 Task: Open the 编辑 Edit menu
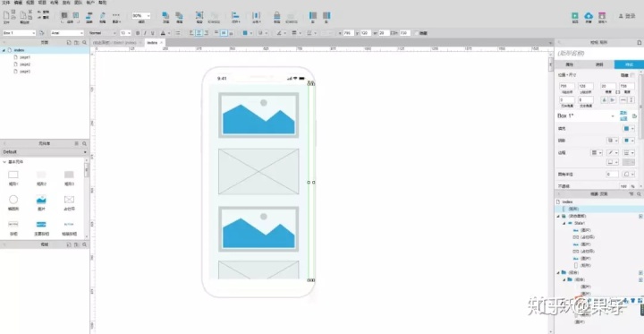click(18, 3)
